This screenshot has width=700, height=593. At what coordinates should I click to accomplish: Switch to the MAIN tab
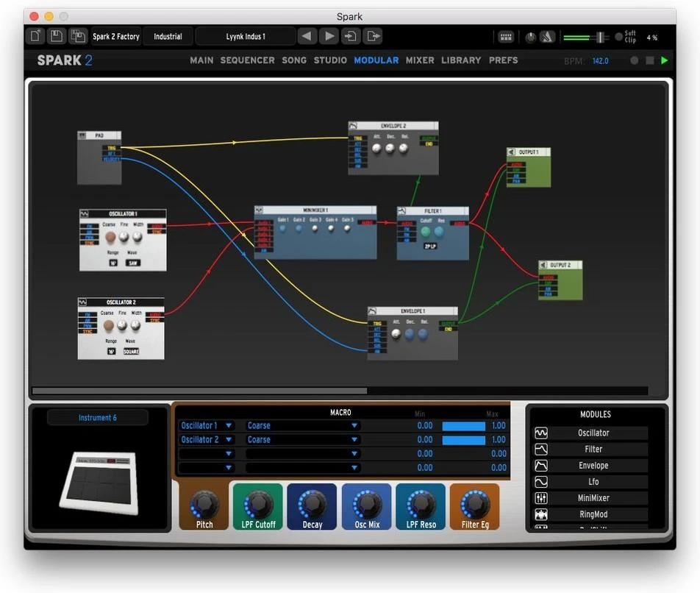[201, 60]
